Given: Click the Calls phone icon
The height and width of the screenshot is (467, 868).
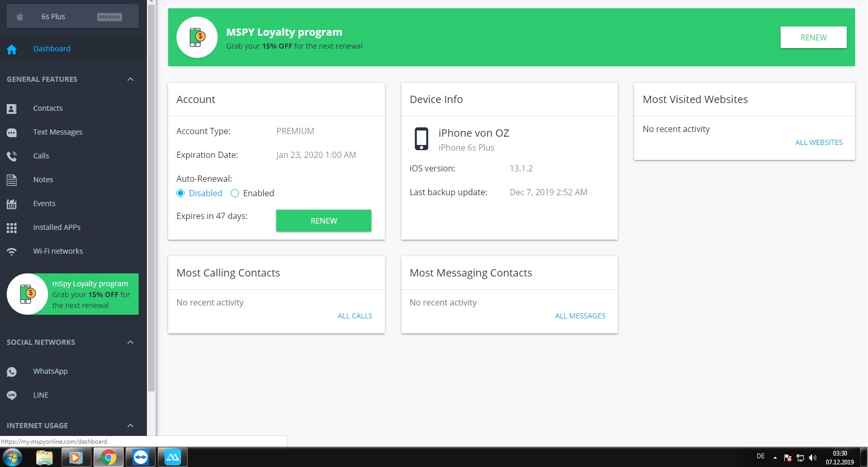Looking at the screenshot, I should point(12,156).
